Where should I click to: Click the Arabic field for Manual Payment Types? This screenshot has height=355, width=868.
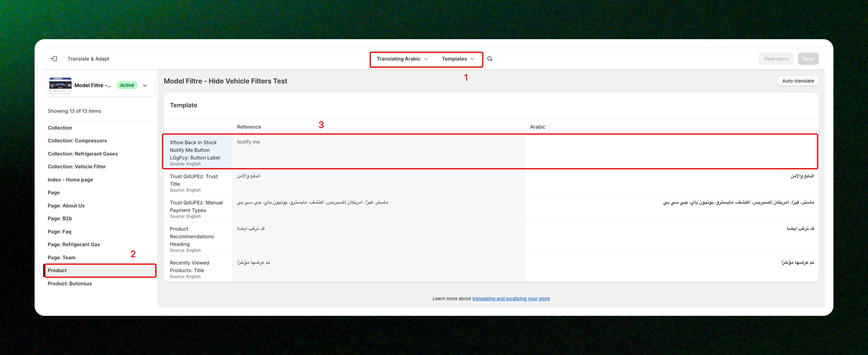(x=672, y=209)
